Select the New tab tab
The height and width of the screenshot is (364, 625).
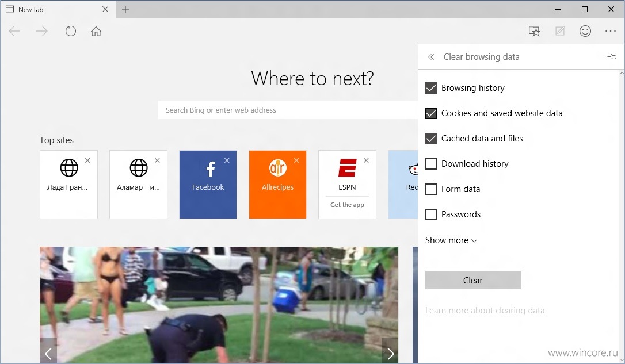58,9
